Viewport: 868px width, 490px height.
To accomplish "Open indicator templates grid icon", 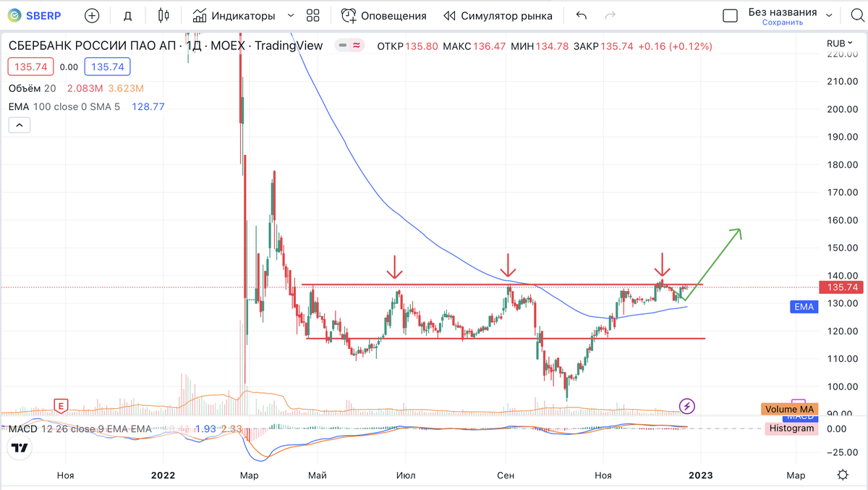I will [312, 15].
